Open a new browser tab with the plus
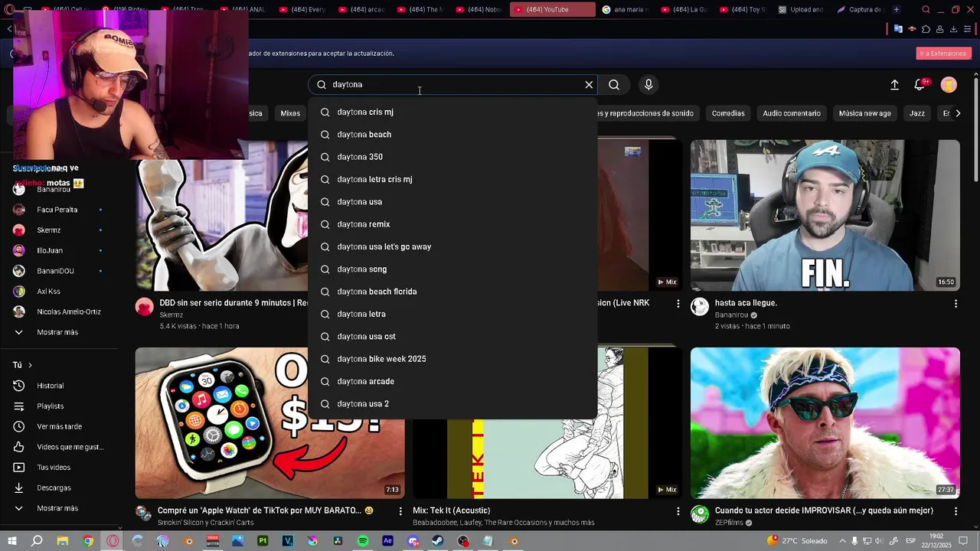 897,9
